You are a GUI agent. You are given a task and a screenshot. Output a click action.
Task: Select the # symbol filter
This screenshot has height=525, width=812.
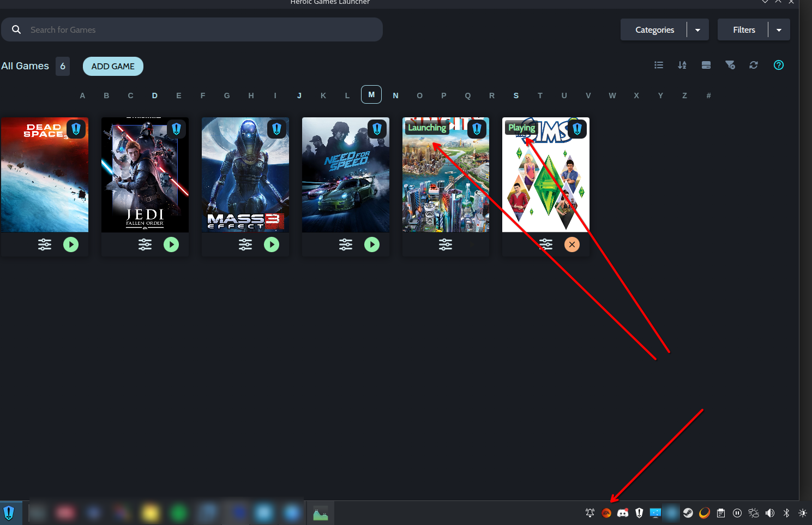click(x=708, y=96)
